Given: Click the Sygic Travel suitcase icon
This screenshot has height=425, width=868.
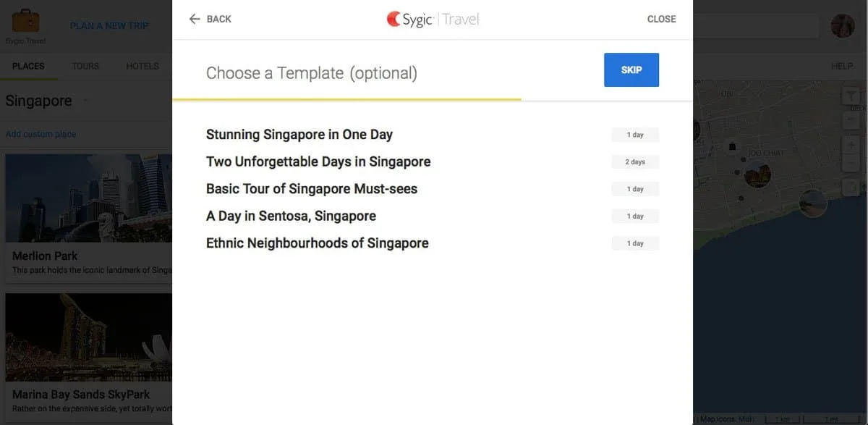Looking at the screenshot, I should click(26, 20).
